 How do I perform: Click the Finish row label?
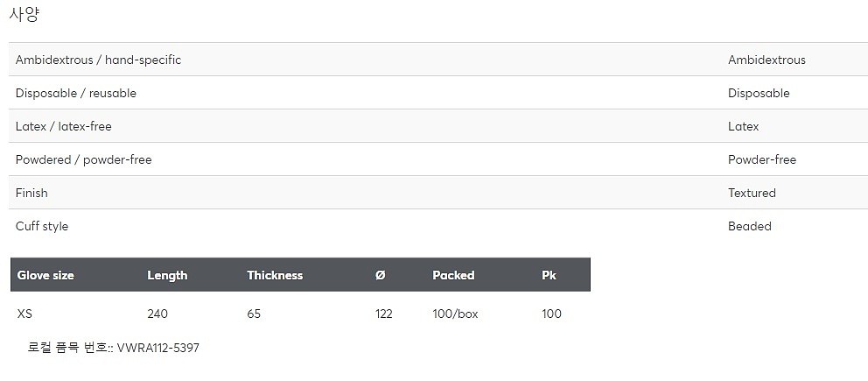[x=31, y=193]
